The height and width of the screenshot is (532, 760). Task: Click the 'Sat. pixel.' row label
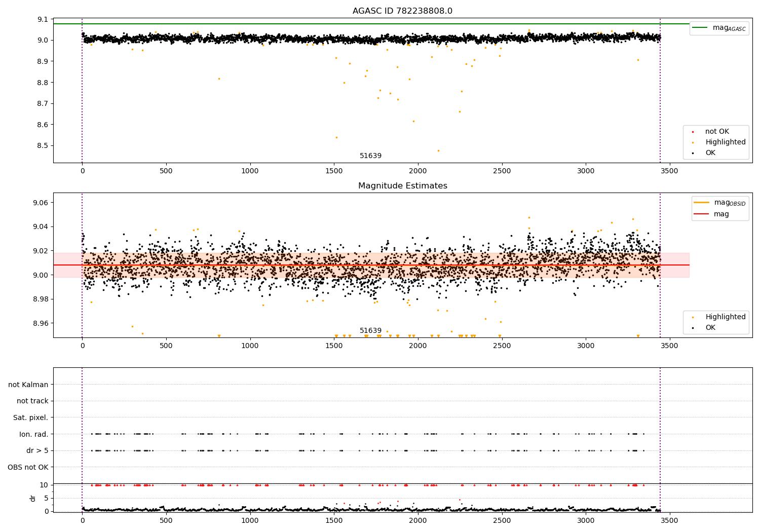tap(31, 418)
